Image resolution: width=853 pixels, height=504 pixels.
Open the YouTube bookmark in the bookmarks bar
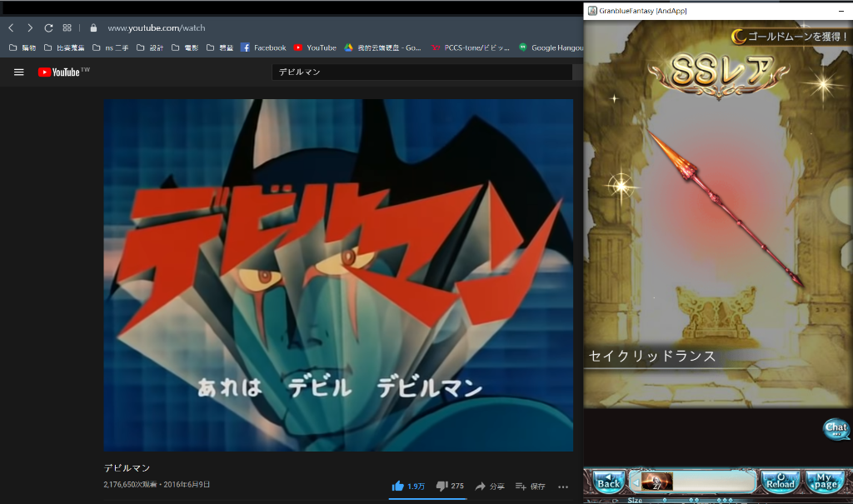(x=315, y=47)
